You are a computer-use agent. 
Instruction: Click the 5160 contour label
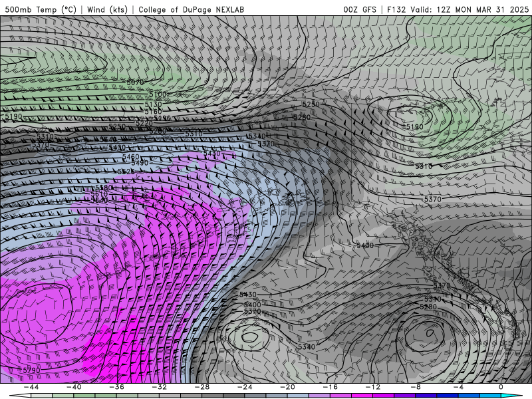coord(154,112)
